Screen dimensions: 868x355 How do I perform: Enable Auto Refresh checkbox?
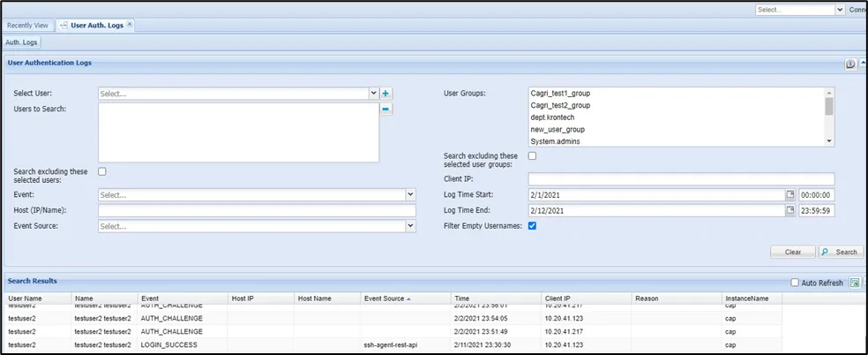(x=795, y=283)
